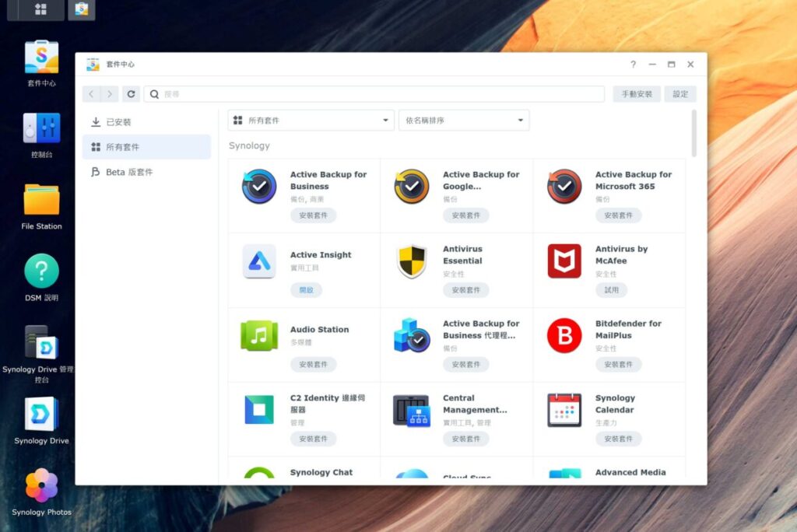The height and width of the screenshot is (532, 797).
Task: Open 控制台 desktop shortcut
Action: click(x=42, y=135)
